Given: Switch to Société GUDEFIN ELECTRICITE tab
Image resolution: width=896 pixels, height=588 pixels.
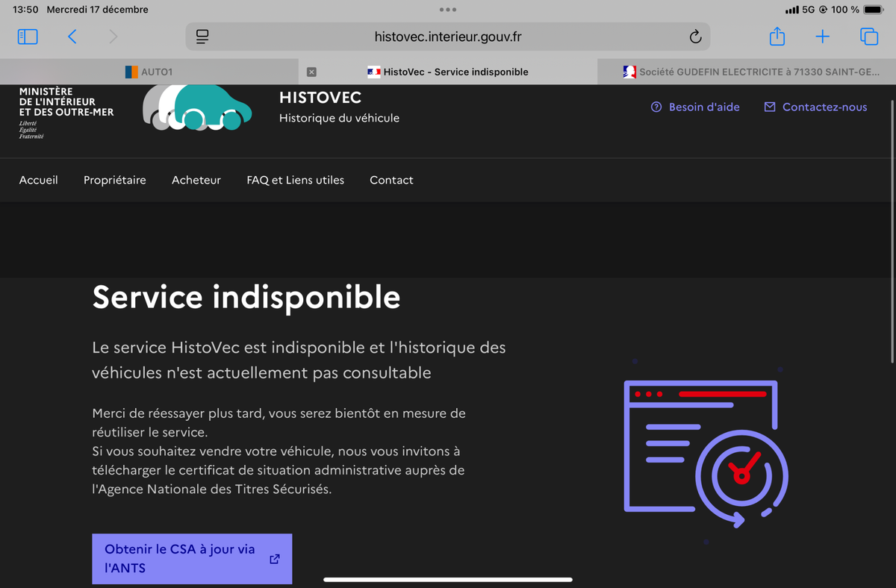Looking at the screenshot, I should [x=747, y=72].
